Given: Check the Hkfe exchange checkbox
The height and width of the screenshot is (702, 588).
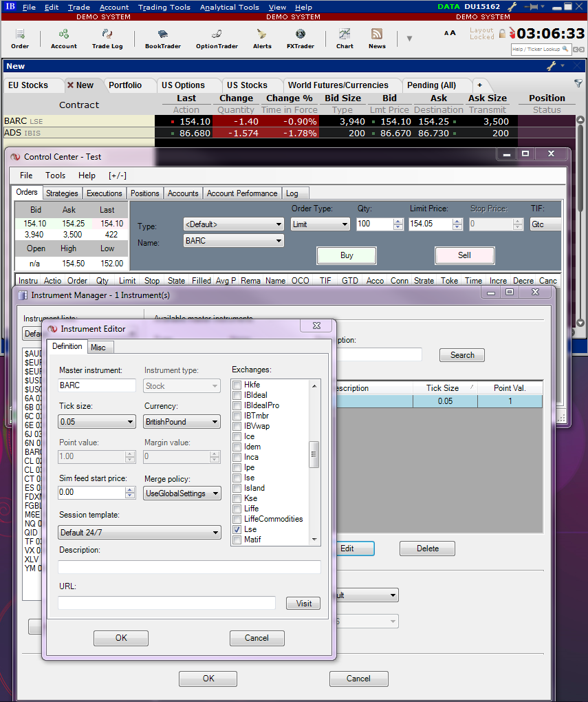Looking at the screenshot, I should pos(237,385).
